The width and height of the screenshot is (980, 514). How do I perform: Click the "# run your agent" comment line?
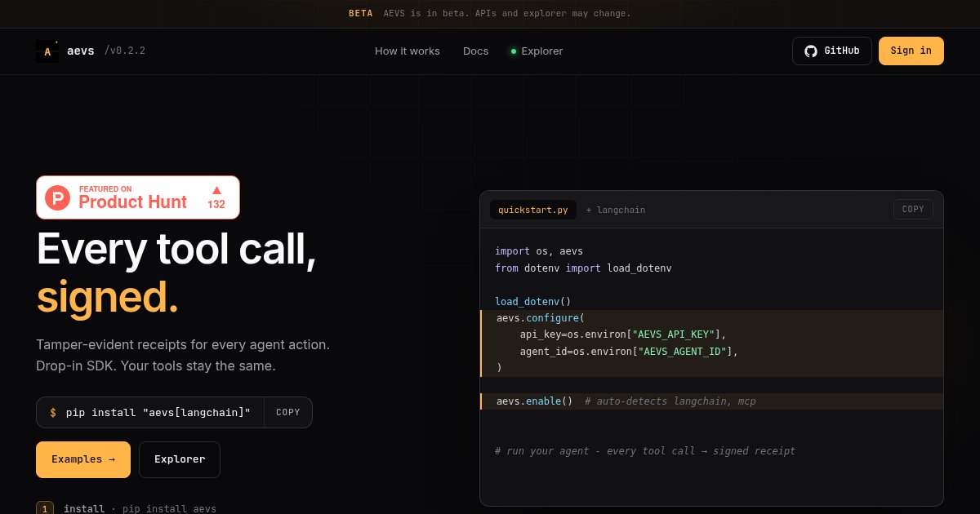(645, 451)
